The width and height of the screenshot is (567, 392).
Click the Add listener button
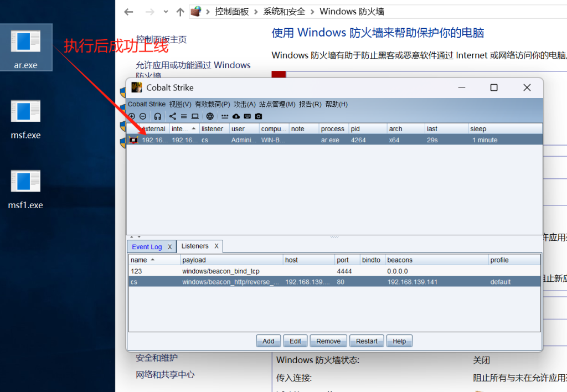(x=269, y=341)
